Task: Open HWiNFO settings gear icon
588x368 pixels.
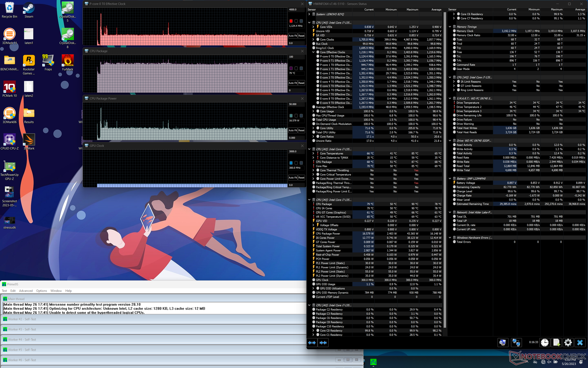Action: point(568,343)
